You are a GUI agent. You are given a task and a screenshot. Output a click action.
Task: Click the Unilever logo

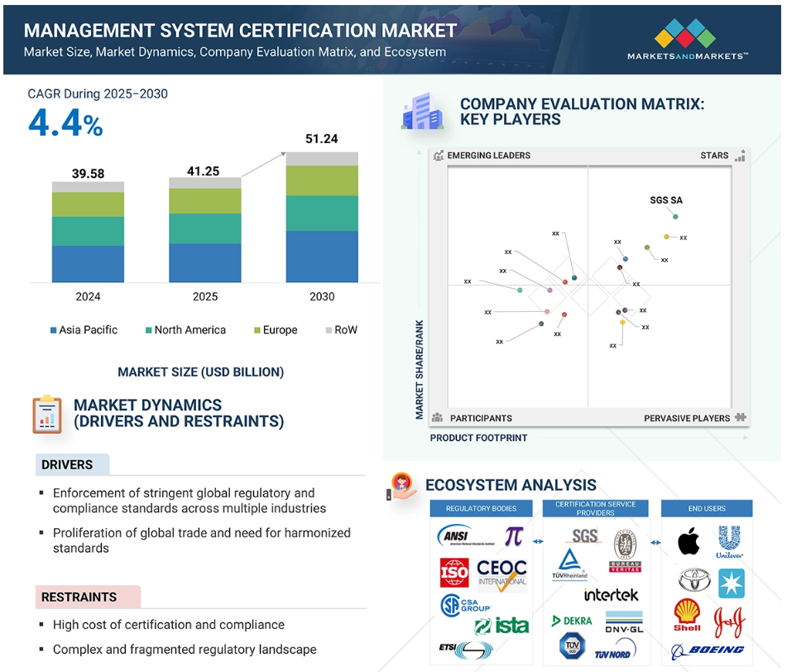tap(729, 542)
